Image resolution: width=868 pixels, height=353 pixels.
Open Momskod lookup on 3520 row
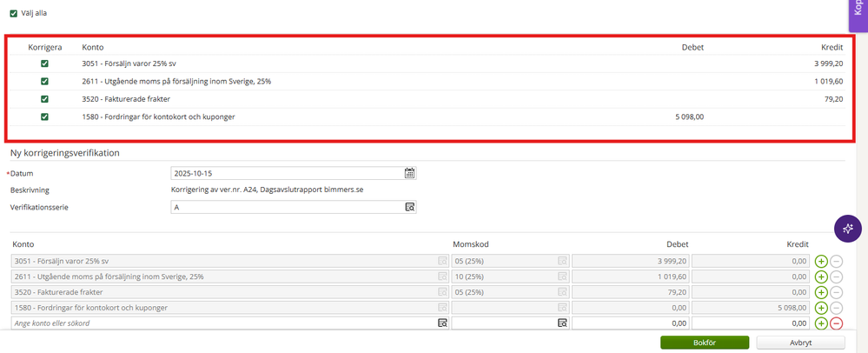click(x=562, y=291)
